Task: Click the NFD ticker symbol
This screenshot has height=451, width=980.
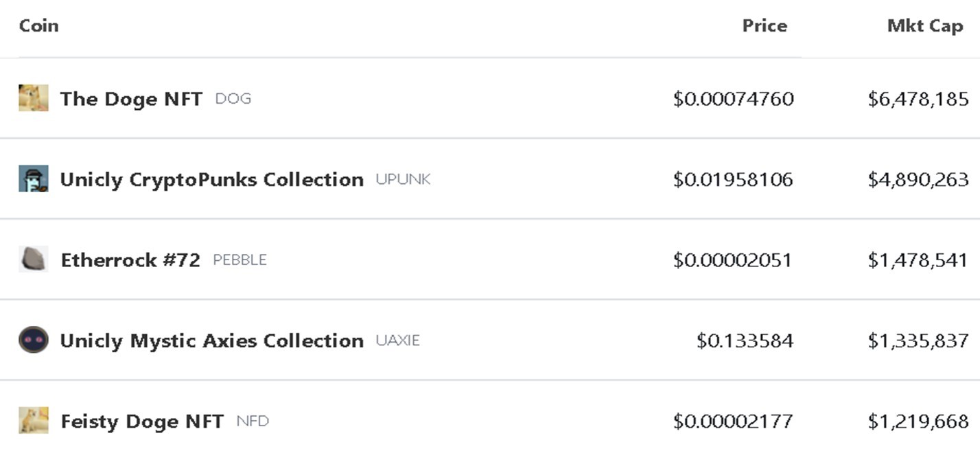Action: (x=253, y=421)
